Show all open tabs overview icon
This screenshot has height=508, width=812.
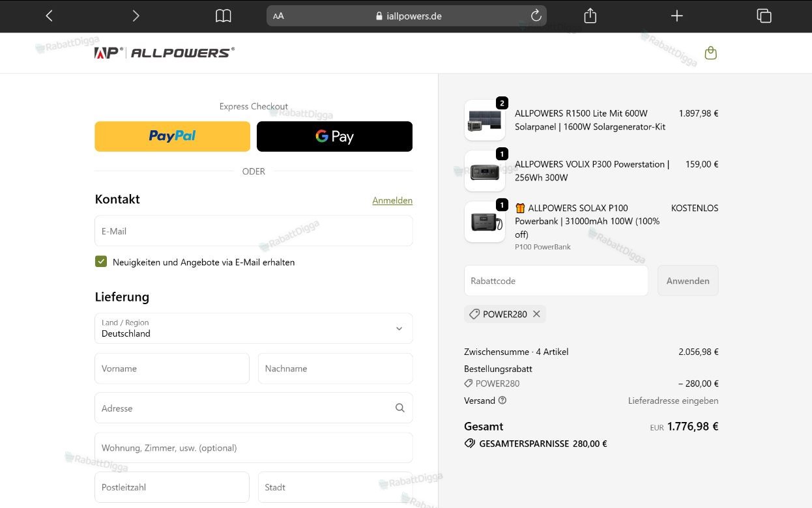coord(764,16)
